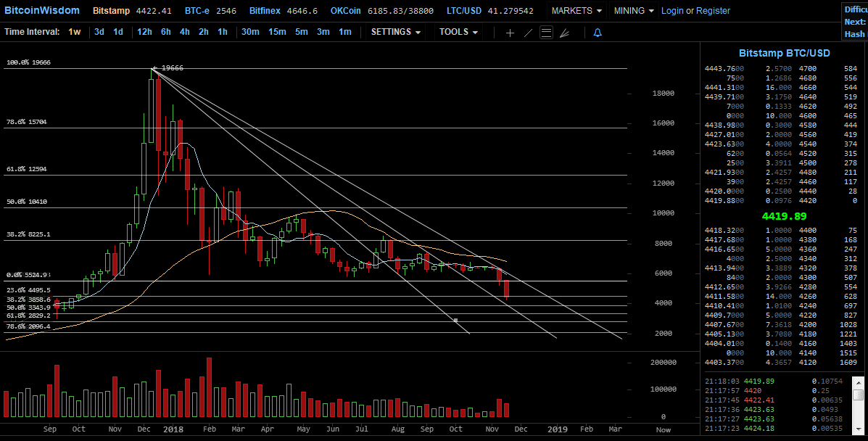Screen dimensions: 868x441
Task: Click the 4418.32 bid order row
Action: tap(781, 231)
